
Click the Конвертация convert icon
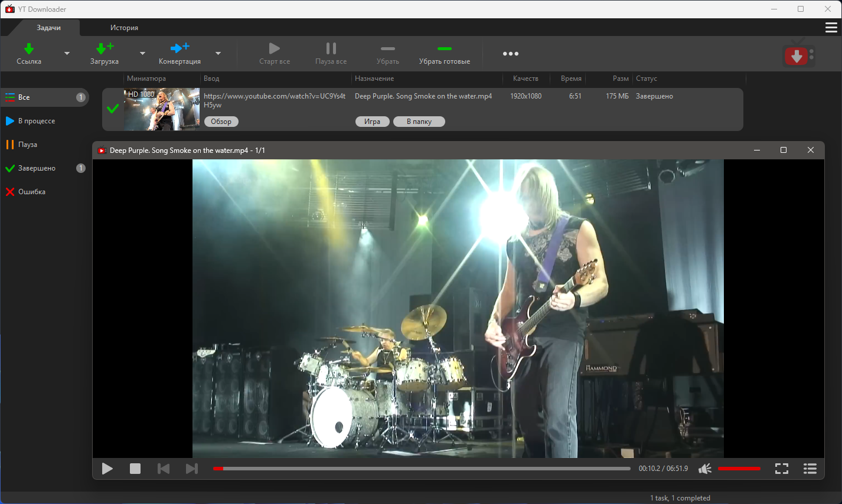[x=180, y=48]
